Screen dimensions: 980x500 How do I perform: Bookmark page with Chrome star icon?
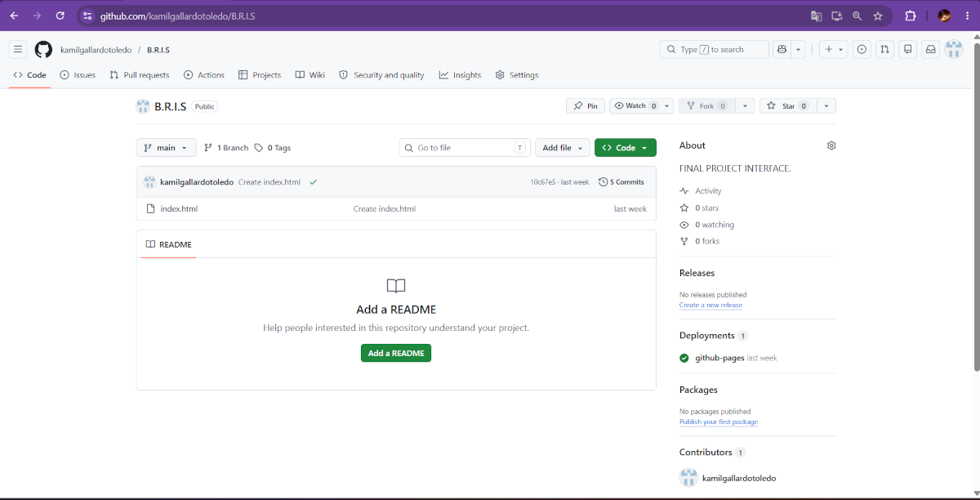pyautogui.click(x=878, y=16)
